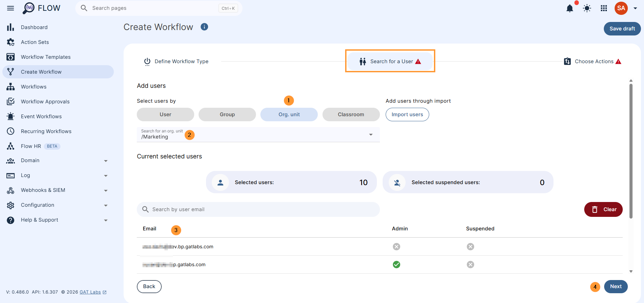Click Search for a User warning triangle
644x303 pixels.
pos(418,61)
